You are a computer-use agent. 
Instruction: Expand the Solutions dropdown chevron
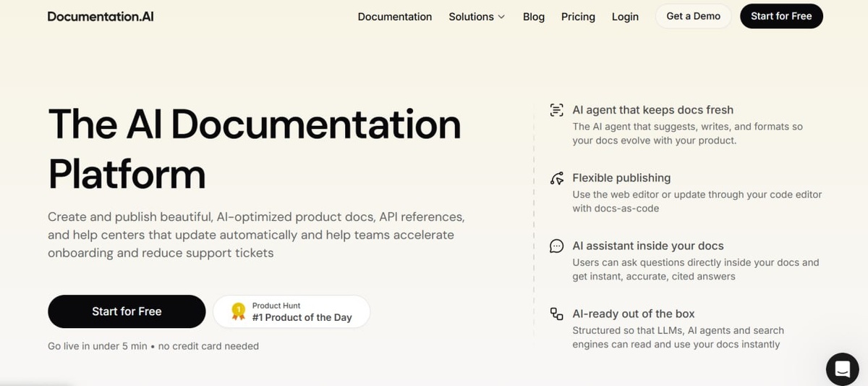(501, 17)
